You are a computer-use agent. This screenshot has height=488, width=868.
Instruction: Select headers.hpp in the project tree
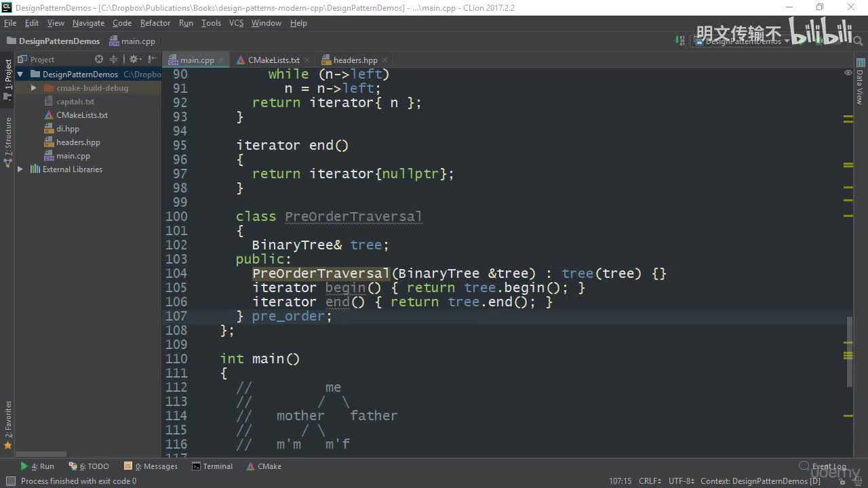point(78,142)
